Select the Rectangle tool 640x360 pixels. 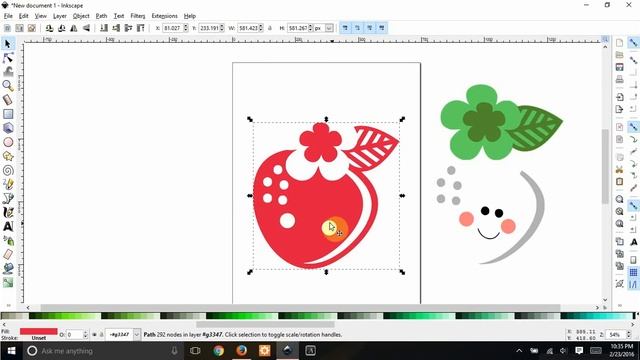(x=8, y=114)
